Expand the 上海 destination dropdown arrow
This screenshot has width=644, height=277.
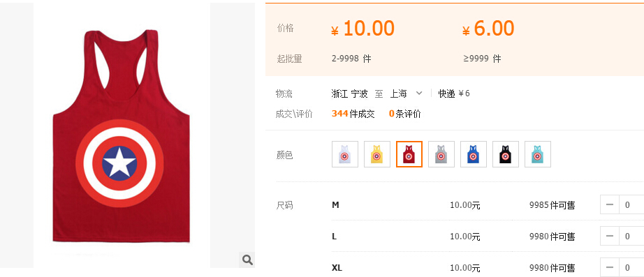pos(419,93)
